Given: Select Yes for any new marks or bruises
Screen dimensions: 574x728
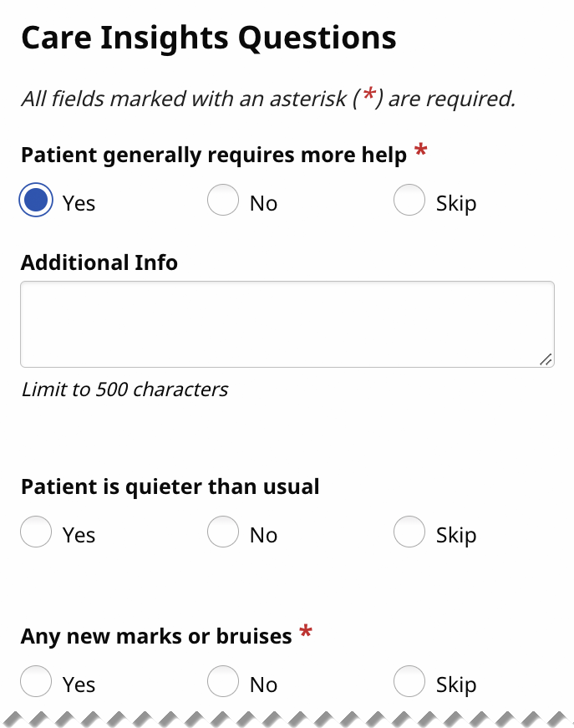Looking at the screenshot, I should point(36,683).
